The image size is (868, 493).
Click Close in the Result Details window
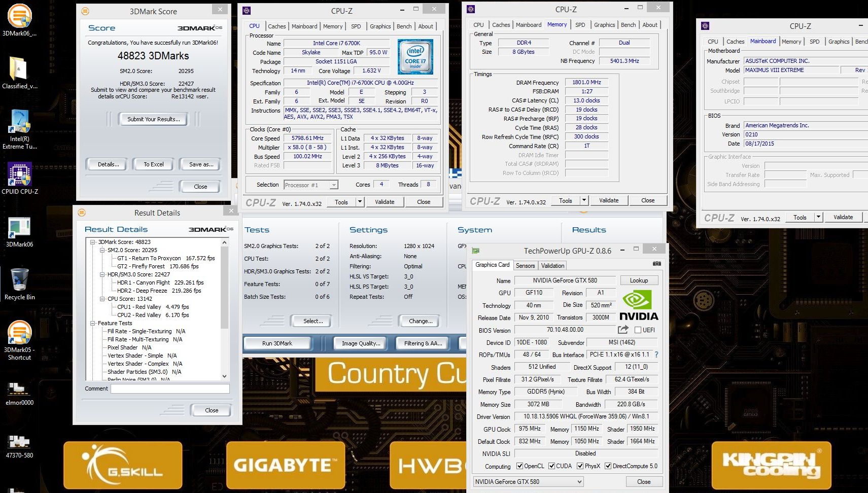[x=212, y=410]
